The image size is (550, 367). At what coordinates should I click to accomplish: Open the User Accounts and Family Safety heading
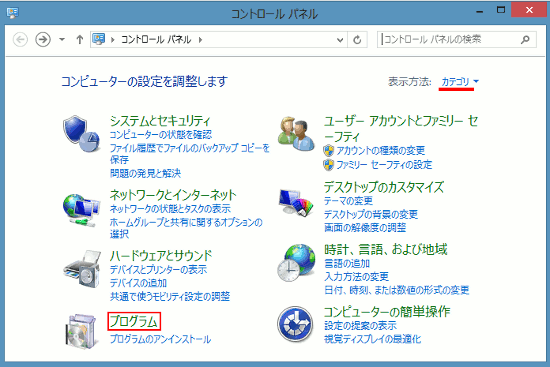(x=401, y=128)
